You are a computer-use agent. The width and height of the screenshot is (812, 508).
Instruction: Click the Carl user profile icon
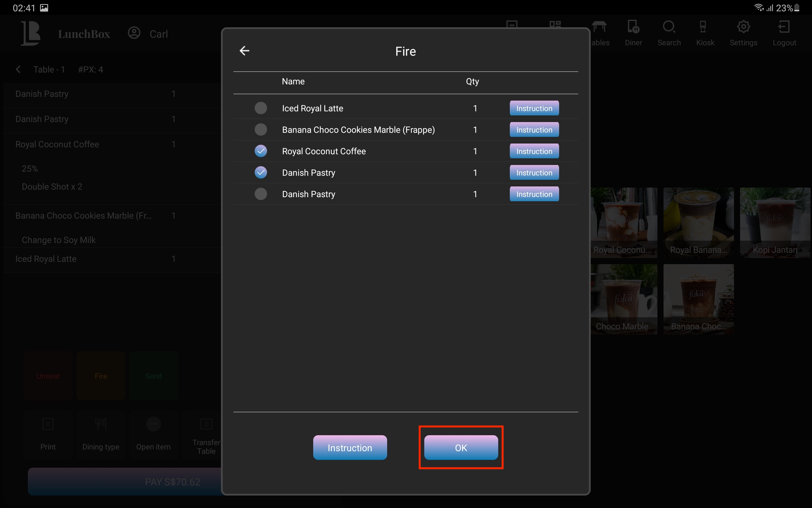pyautogui.click(x=134, y=33)
